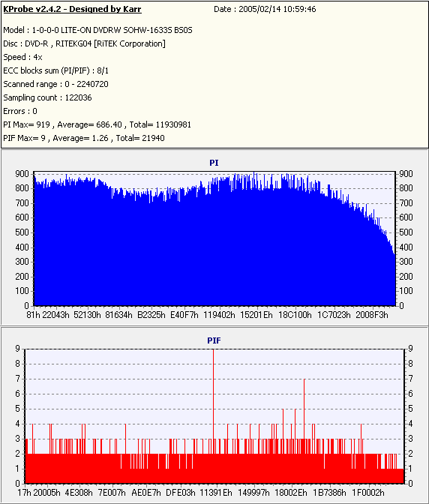Click the 2008F3h label on PI axis
Screen dimensions: 429x504
(x=372, y=315)
